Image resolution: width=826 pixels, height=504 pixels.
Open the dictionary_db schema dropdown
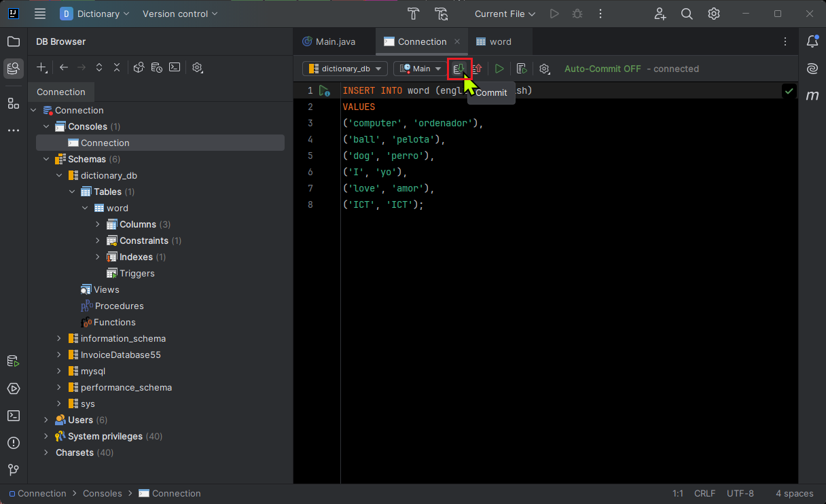(344, 69)
